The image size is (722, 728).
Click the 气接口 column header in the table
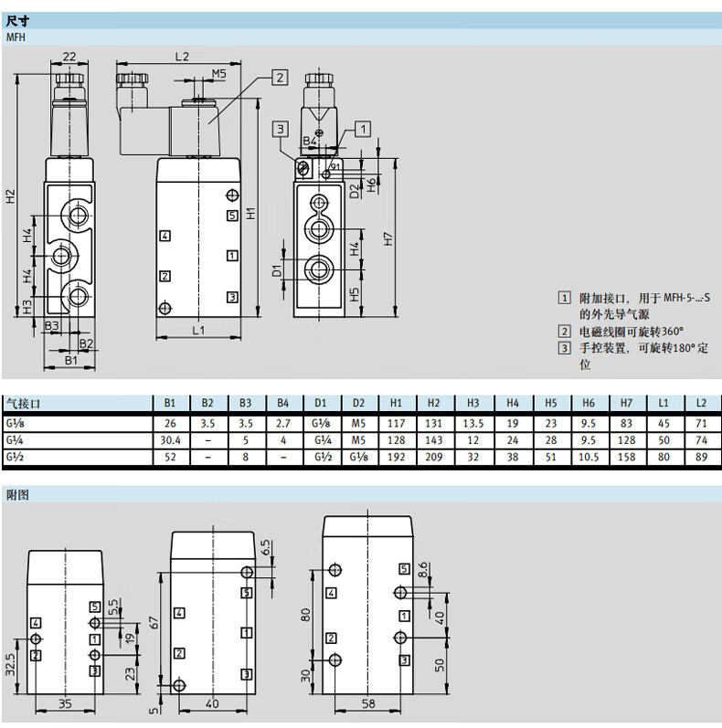[24, 403]
